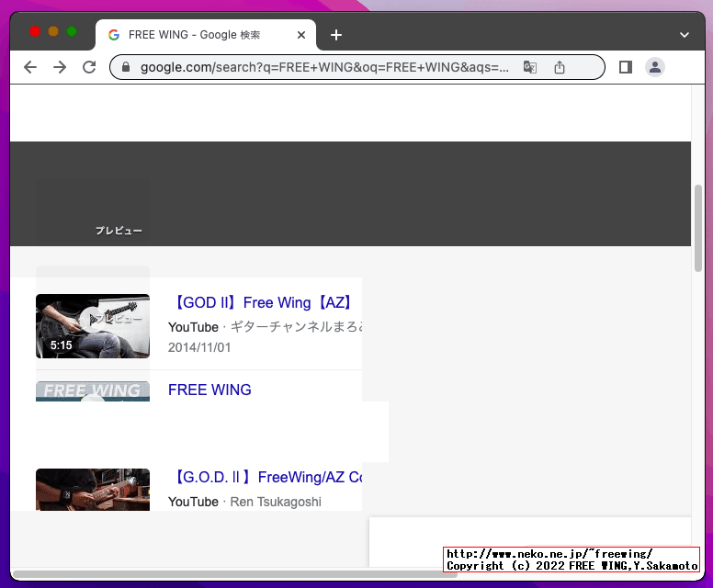
Task: Toggle the browser side panel
Action: (626, 67)
